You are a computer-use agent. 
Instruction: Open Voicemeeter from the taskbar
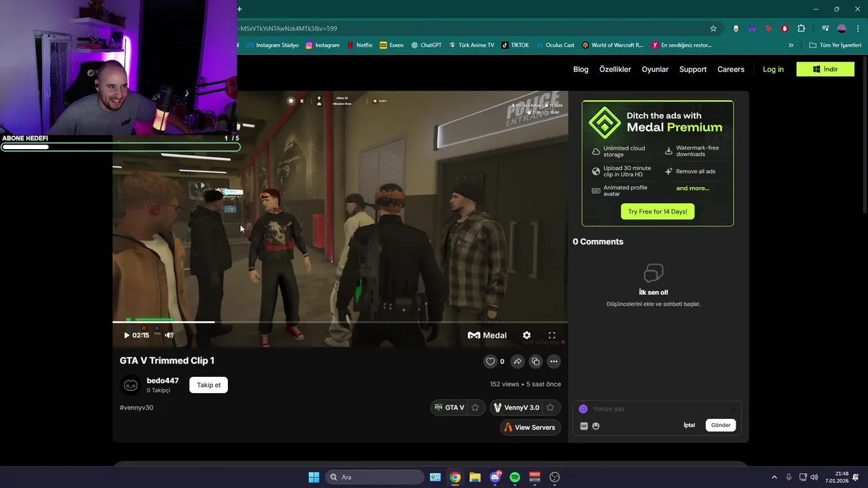tap(534, 477)
